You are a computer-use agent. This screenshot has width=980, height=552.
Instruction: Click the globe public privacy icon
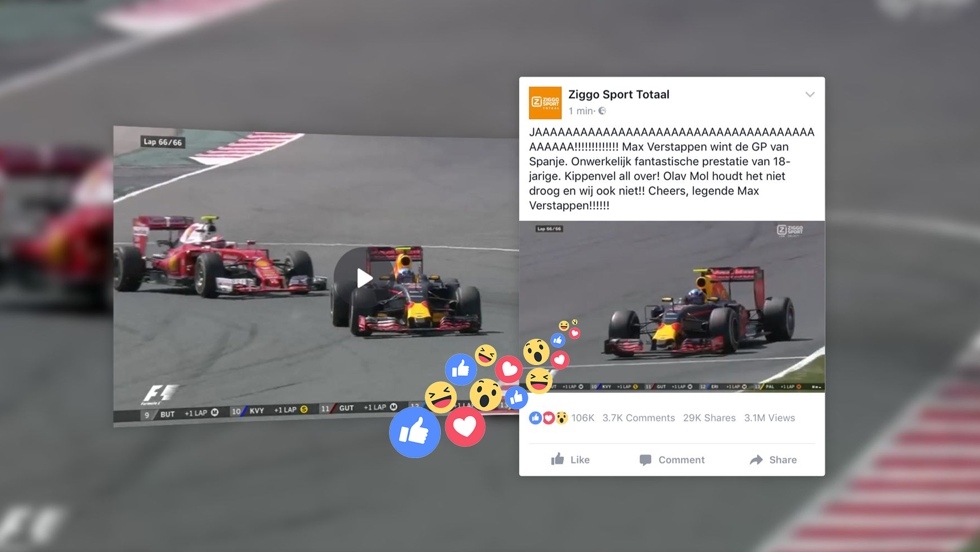[x=602, y=111]
